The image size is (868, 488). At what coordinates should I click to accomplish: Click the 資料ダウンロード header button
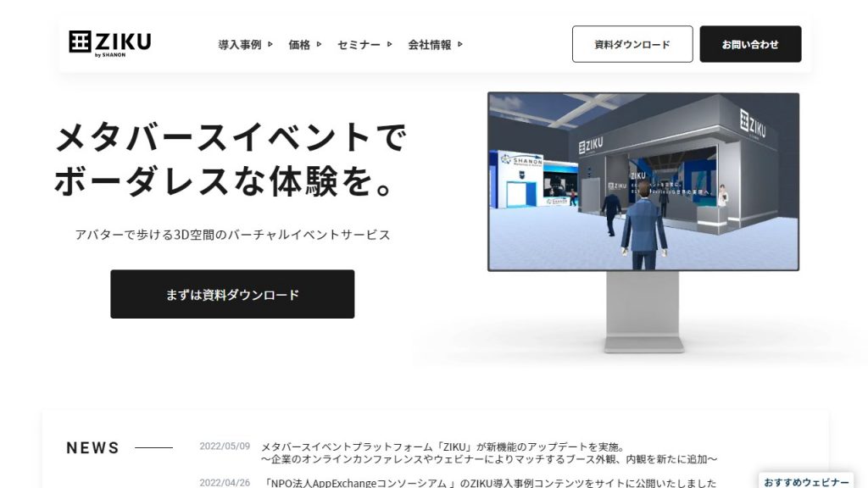[632, 44]
